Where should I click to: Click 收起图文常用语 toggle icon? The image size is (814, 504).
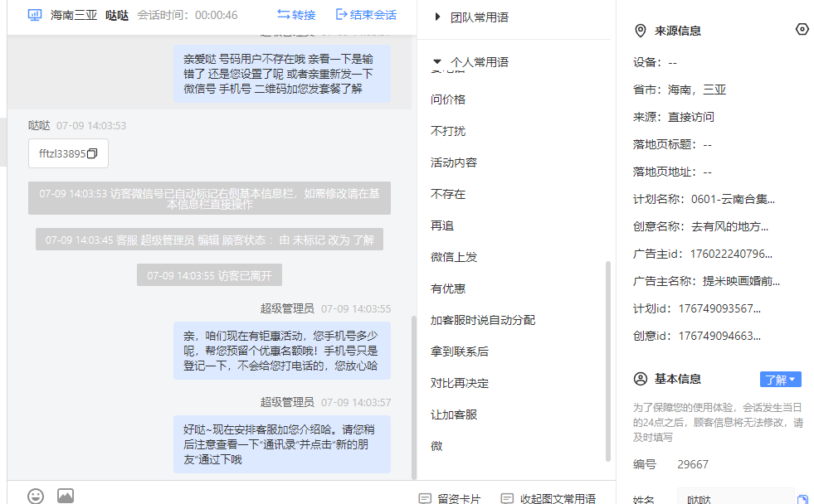(x=507, y=498)
